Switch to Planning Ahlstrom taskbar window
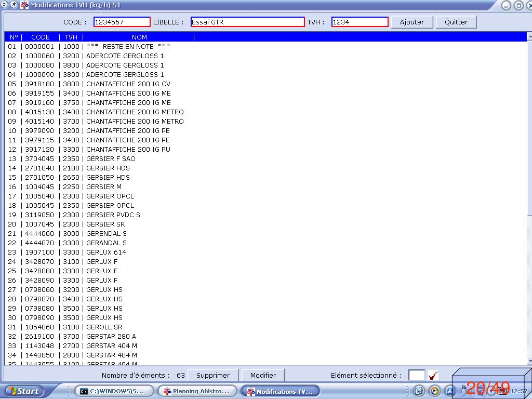This screenshot has height=399, width=532. [197, 391]
